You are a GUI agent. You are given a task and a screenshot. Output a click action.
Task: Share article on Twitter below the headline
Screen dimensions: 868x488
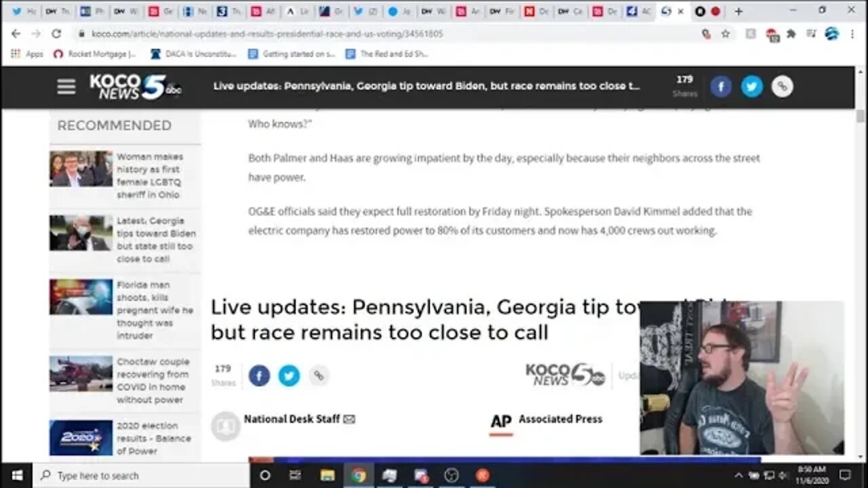coord(289,375)
